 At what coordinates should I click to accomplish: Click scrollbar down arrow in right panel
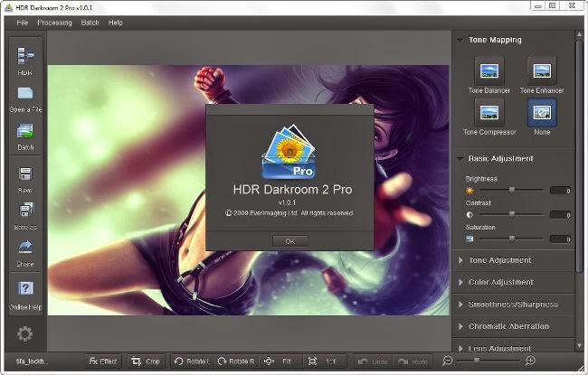[579, 345]
